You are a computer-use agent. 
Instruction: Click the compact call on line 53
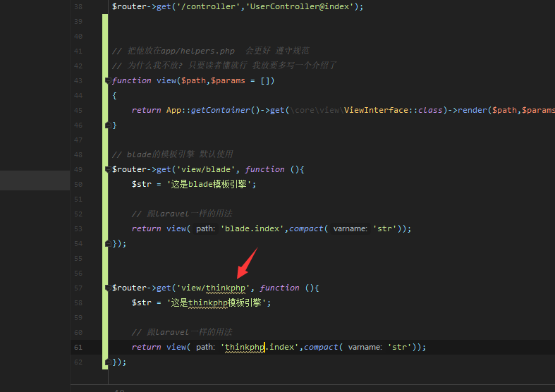click(x=306, y=228)
